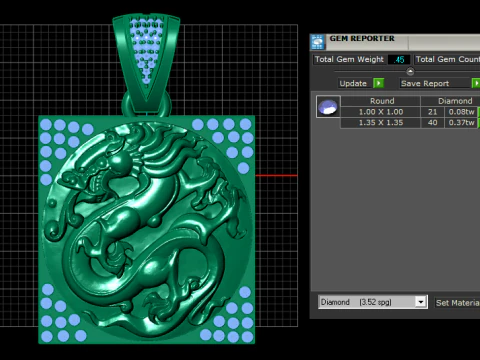This screenshot has width=480, height=360.
Task: Click the count cell showing 21
Action: pos(432,112)
